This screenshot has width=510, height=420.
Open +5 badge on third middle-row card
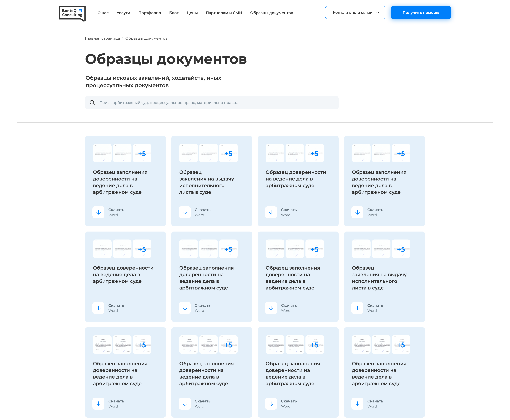[x=315, y=249]
